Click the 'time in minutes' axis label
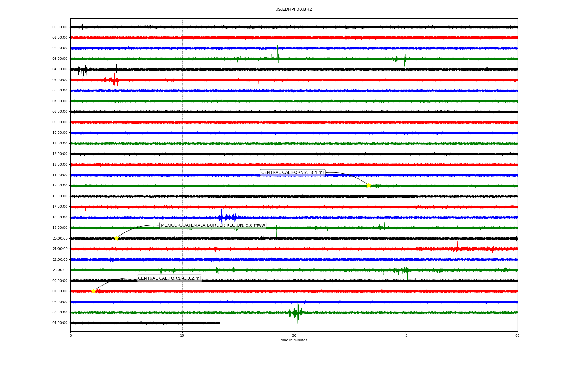Image resolution: width=588 pixels, height=368 pixels. [x=293, y=340]
